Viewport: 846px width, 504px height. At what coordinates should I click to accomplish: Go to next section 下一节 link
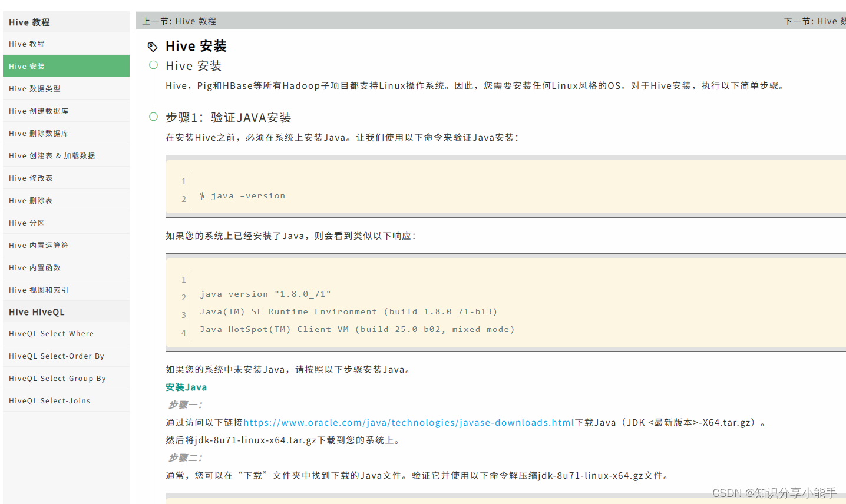815,21
